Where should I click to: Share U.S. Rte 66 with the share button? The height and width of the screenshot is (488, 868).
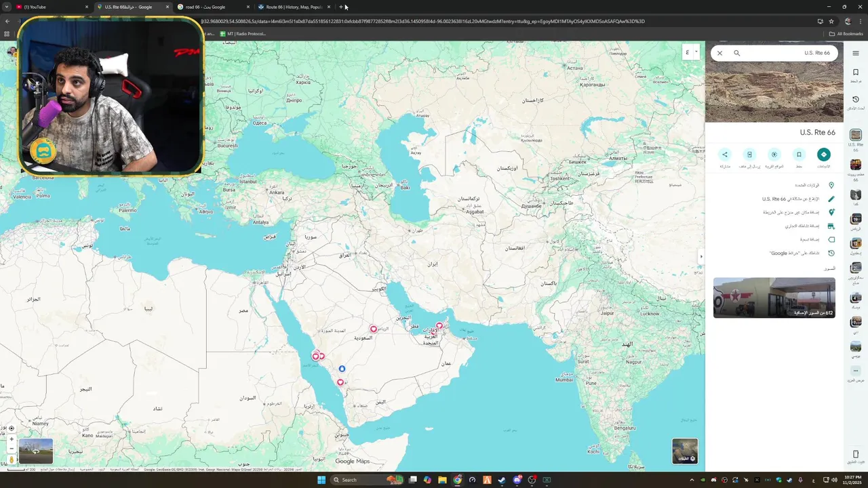pyautogui.click(x=725, y=155)
